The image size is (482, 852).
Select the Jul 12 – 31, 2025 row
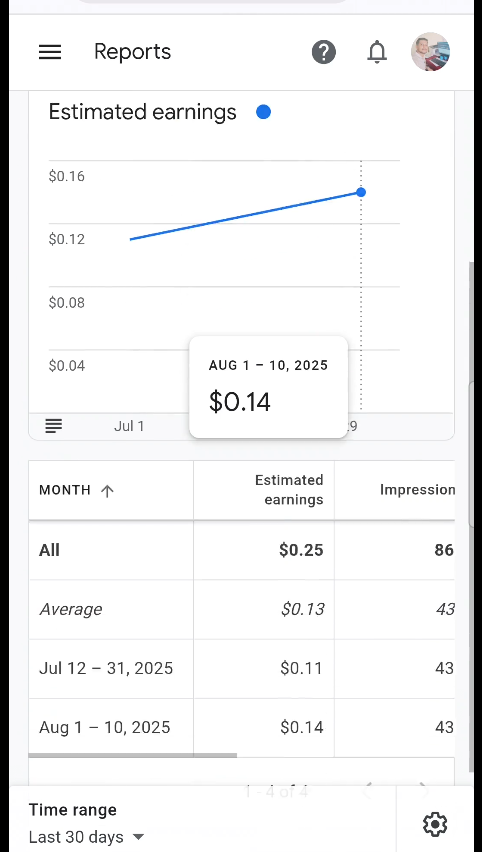pyautogui.click(x=242, y=668)
